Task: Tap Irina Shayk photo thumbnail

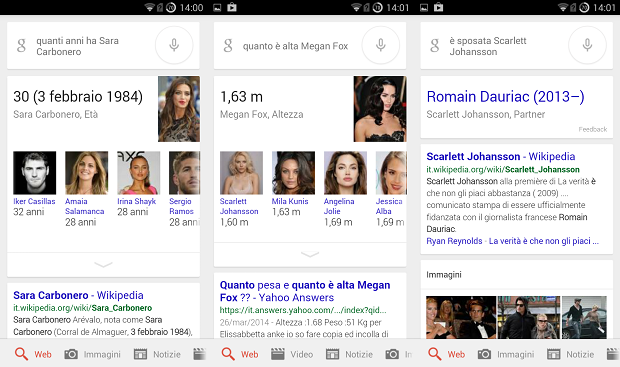Action: (x=139, y=173)
